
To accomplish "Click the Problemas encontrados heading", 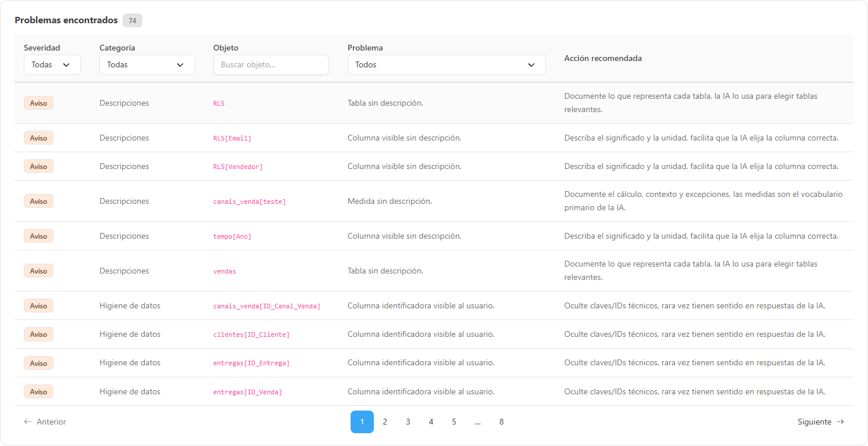I will pos(66,20).
